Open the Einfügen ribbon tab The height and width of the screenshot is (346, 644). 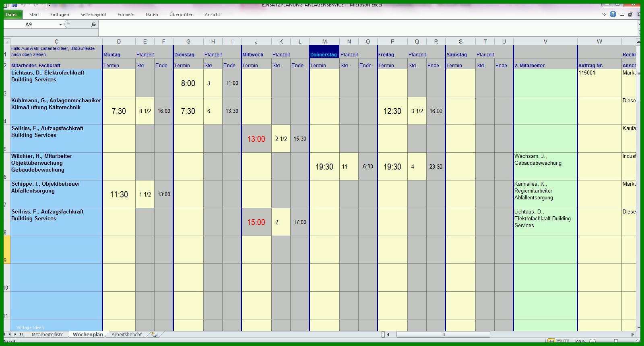[60, 15]
